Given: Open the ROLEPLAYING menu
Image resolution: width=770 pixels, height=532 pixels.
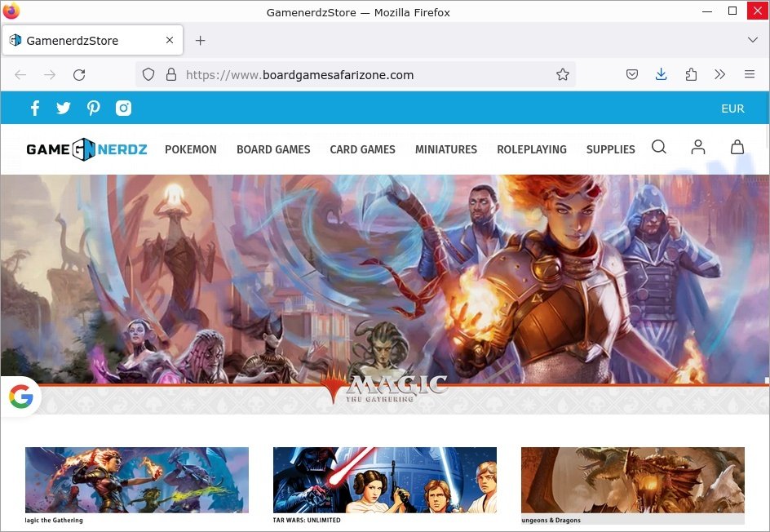Looking at the screenshot, I should (532, 149).
